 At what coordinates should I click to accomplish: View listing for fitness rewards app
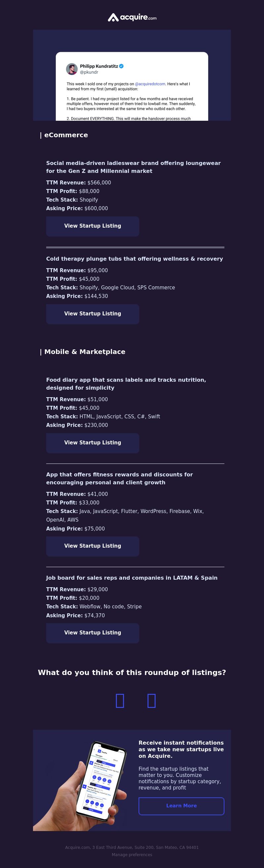click(x=93, y=546)
